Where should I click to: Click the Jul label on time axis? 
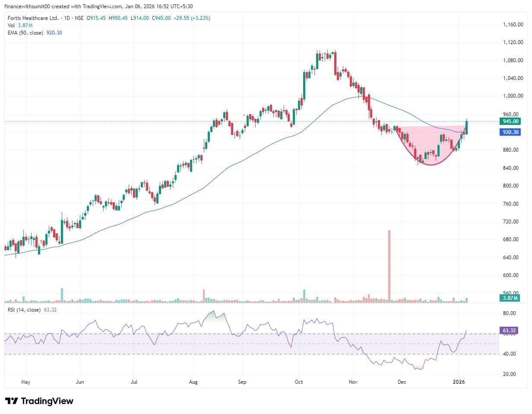point(134,382)
